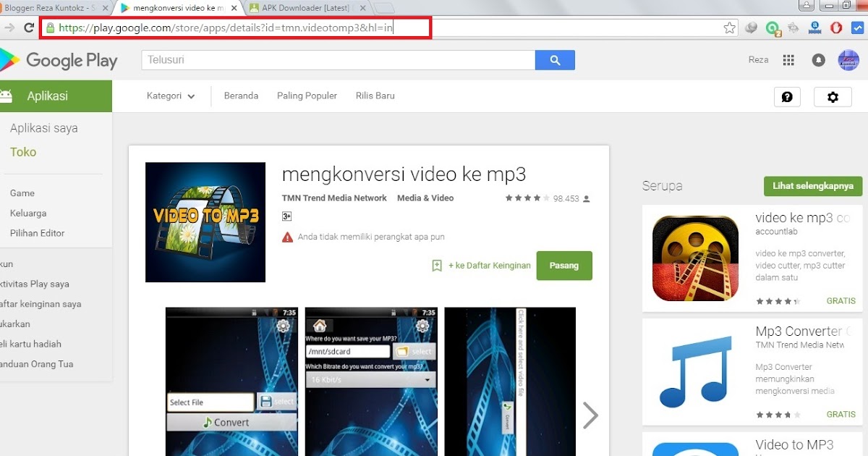This screenshot has width=868, height=456.
Task: Open the Rilis Baru menu item
Action: 375,96
